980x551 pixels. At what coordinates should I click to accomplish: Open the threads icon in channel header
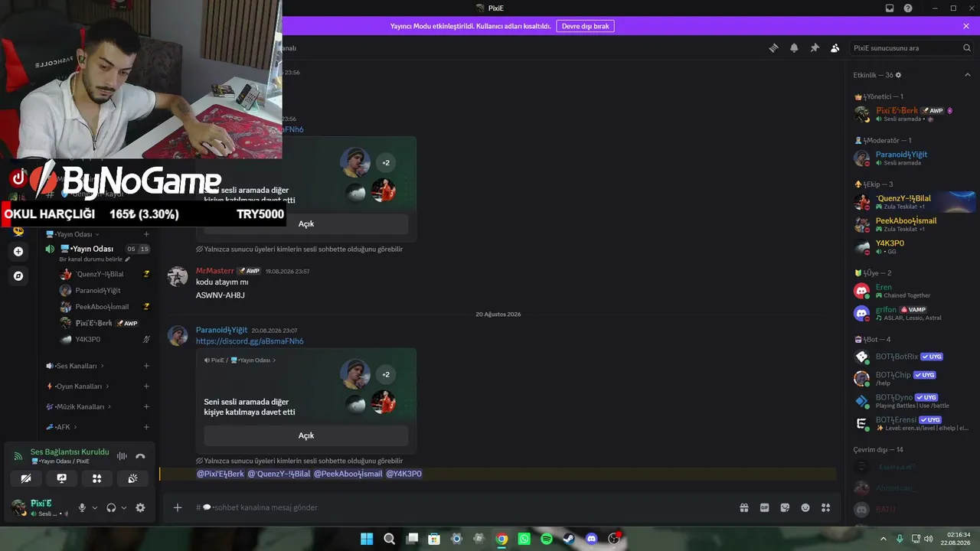coord(773,48)
